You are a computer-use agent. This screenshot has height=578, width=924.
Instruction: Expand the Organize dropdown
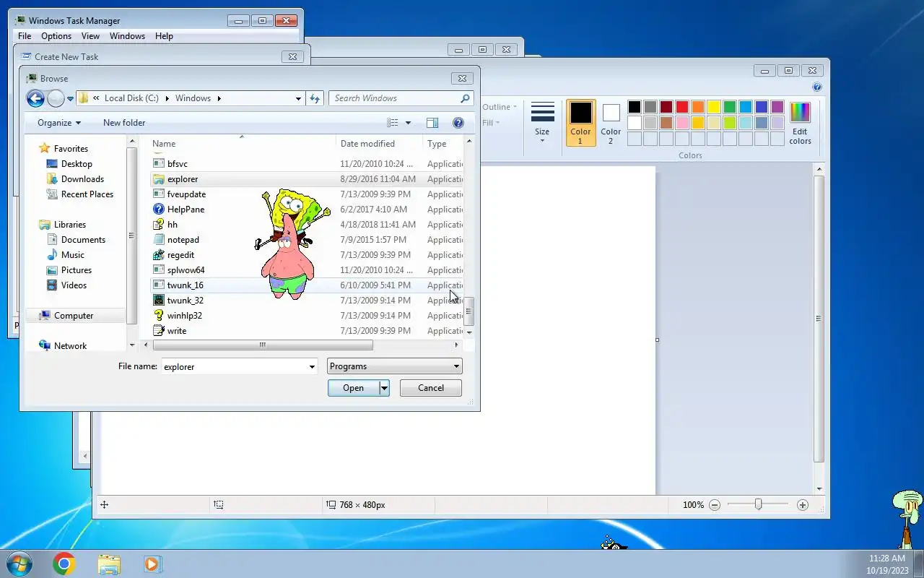(x=59, y=123)
